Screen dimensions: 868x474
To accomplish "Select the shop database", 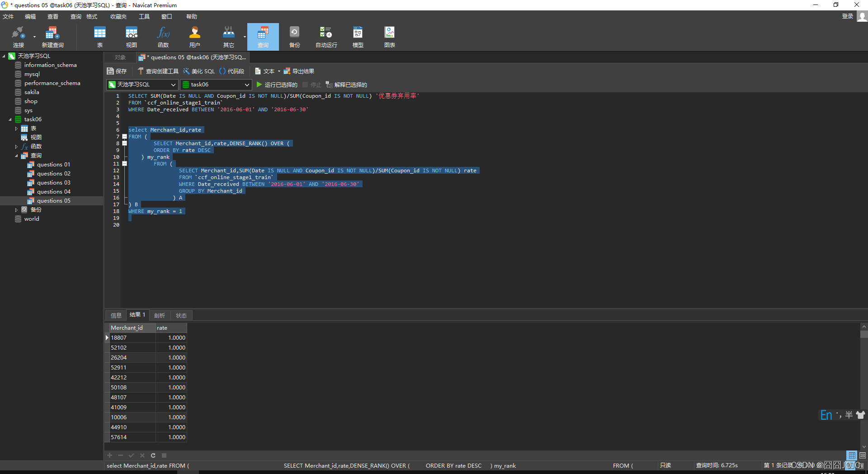I will (x=31, y=101).
